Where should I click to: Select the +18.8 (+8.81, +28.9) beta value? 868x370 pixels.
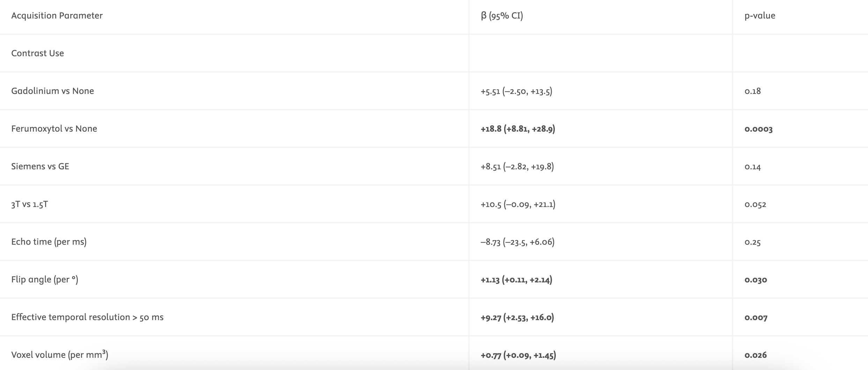click(x=518, y=129)
